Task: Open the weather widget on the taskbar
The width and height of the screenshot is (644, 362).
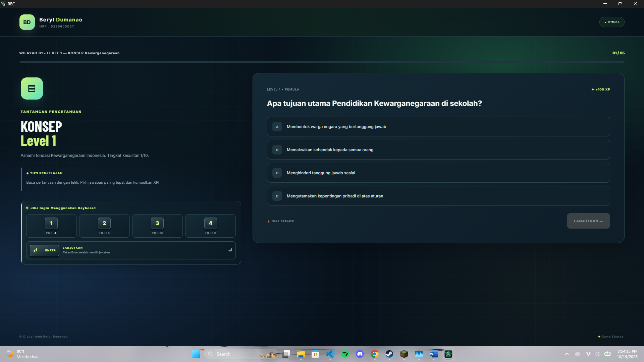Action: (x=23, y=354)
